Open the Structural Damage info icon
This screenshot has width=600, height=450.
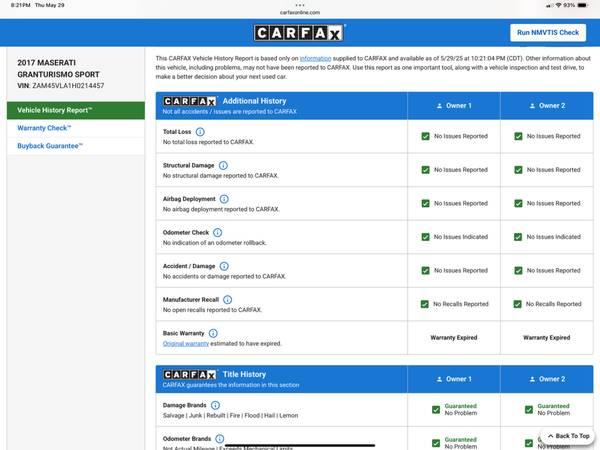tap(223, 165)
